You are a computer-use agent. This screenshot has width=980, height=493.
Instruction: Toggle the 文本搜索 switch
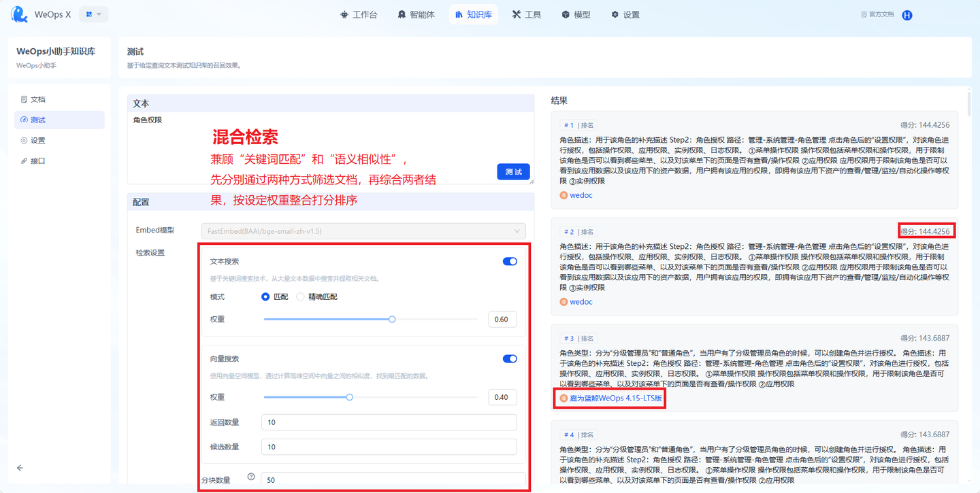(x=510, y=261)
